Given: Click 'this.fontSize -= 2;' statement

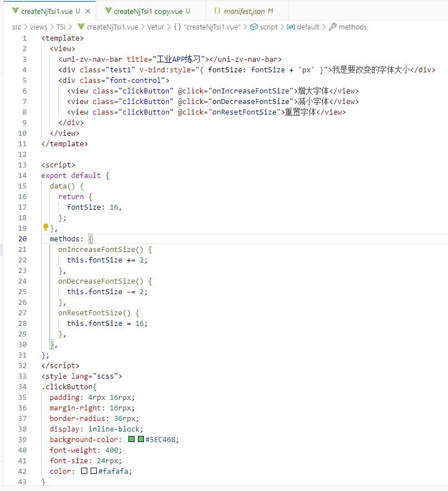Looking at the screenshot, I should tap(107, 292).
